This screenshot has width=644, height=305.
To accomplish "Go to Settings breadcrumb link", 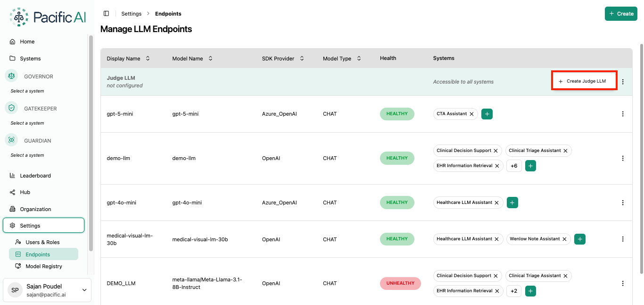I will pyautogui.click(x=131, y=14).
